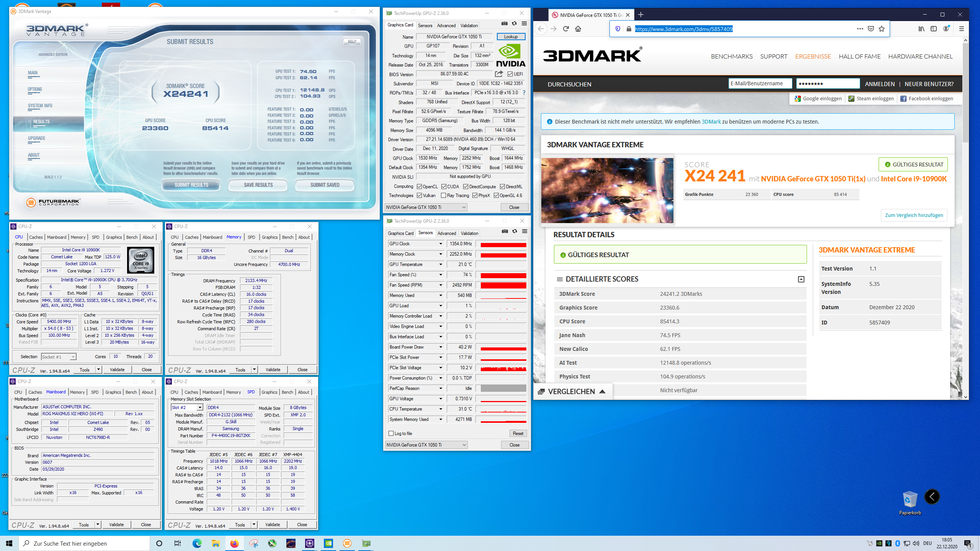The width and height of the screenshot is (980, 551).
Task: Click the refresh icon in GPU-Z Graphics Card window
Action: tap(514, 24)
